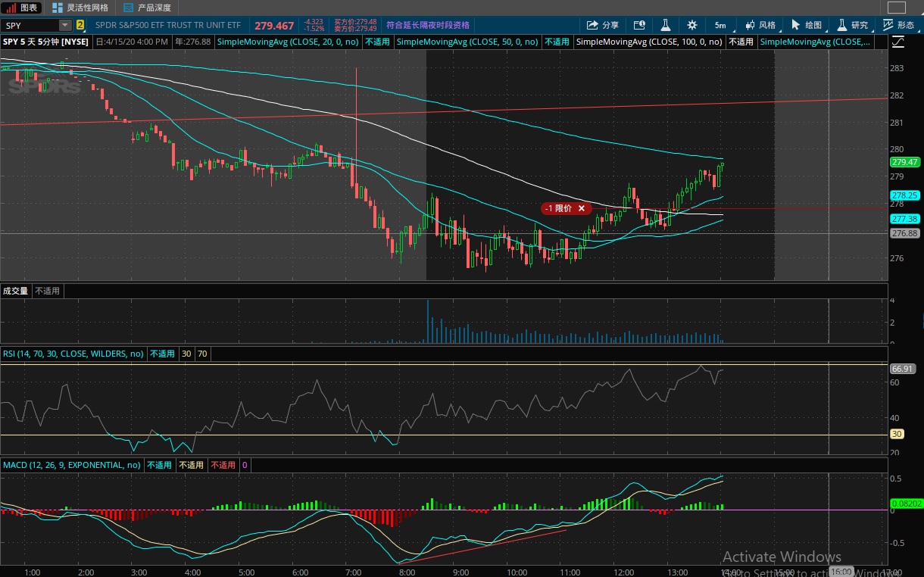Screen dimensions: 924x577
Task: Click the last price 279.467 display
Action: pyautogui.click(x=274, y=26)
